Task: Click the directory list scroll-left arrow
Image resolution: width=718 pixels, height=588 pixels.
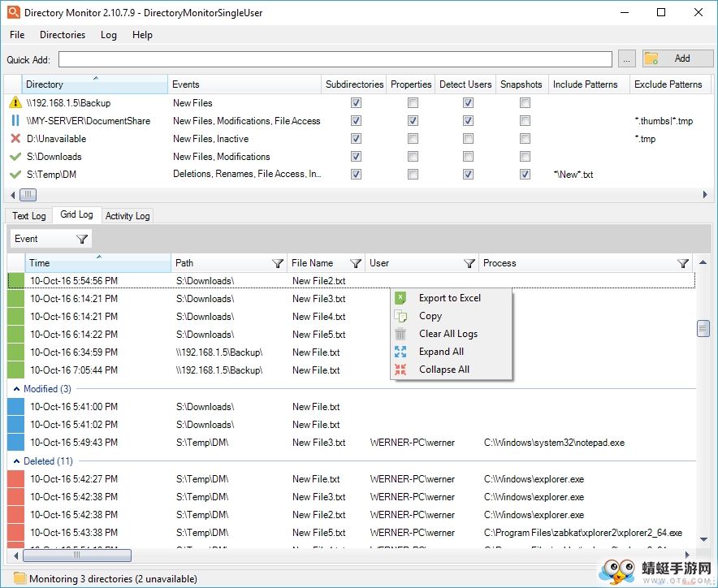Action: tap(12, 195)
